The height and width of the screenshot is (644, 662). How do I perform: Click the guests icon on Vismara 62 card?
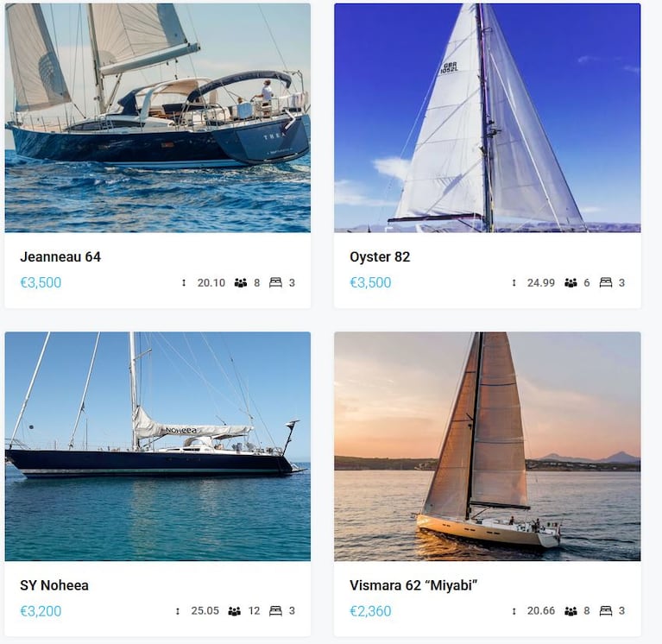coord(571,610)
